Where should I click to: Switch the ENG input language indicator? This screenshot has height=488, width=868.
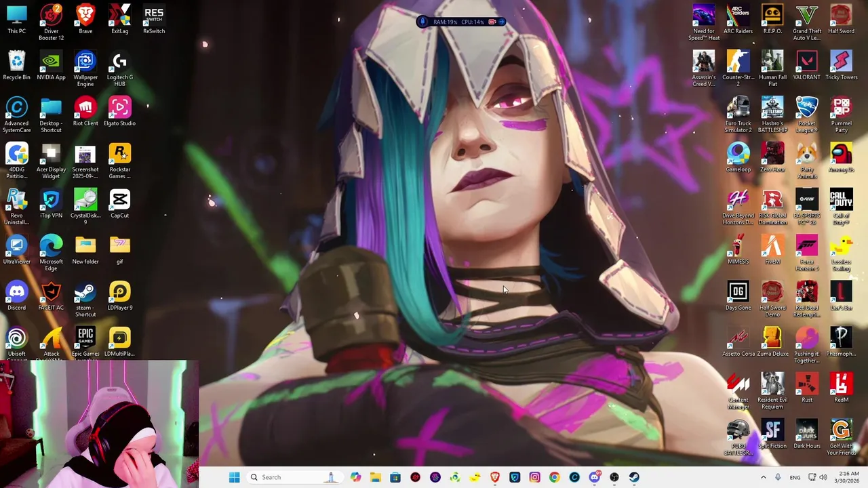[x=795, y=477]
